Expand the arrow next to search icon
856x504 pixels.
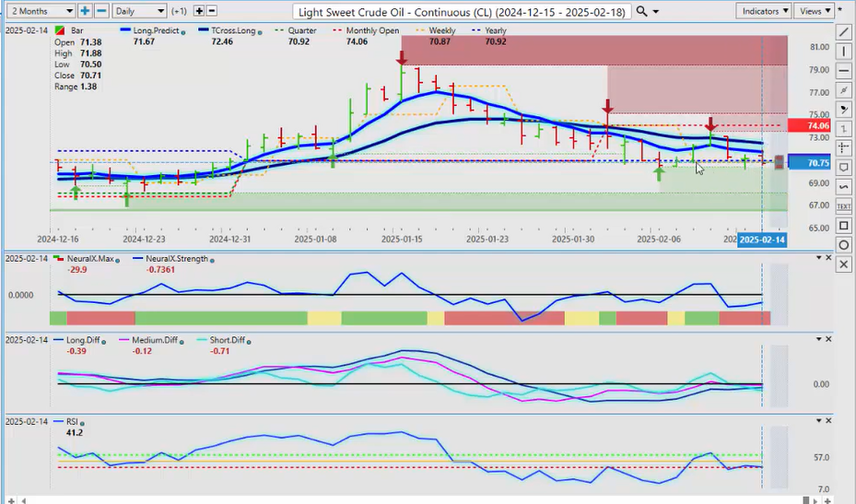coord(655,11)
